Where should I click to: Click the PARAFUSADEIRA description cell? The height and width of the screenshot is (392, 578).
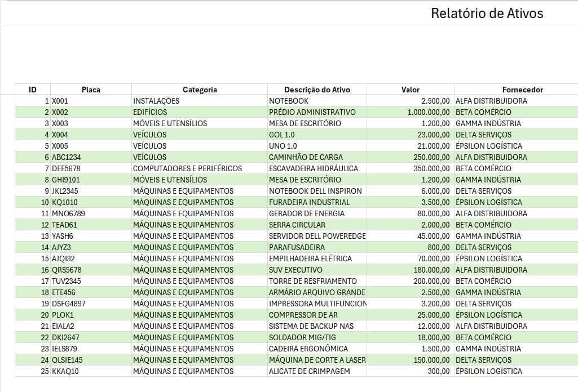[317, 247]
